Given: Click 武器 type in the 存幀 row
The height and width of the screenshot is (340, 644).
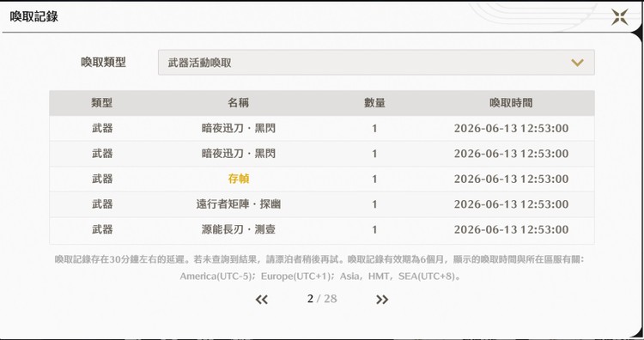Looking at the screenshot, I should point(102,179).
